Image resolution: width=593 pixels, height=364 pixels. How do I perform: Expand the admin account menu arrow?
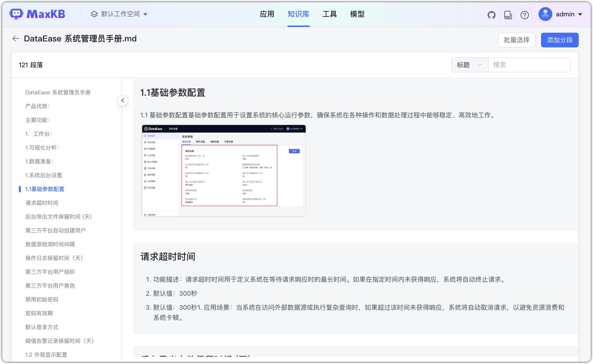coord(580,14)
